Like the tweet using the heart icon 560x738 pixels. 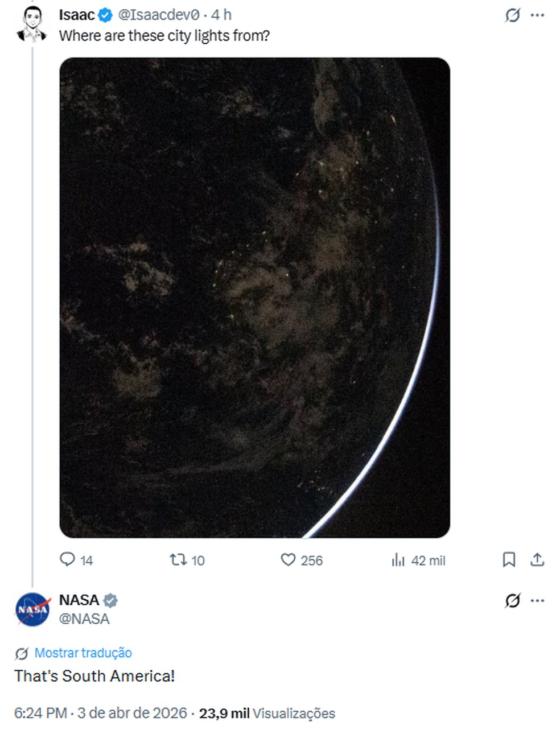[x=288, y=560]
